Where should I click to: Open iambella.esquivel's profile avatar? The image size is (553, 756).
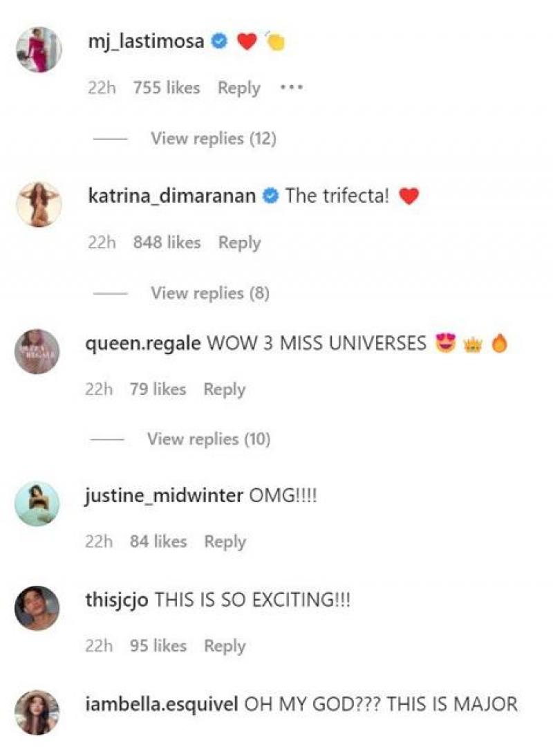click(x=37, y=712)
